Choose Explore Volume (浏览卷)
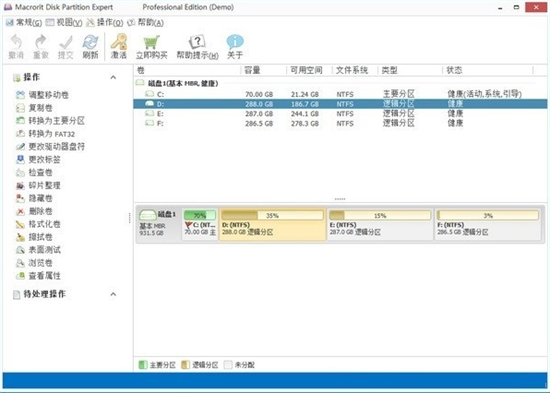The height and width of the screenshot is (393, 550). pos(34,263)
